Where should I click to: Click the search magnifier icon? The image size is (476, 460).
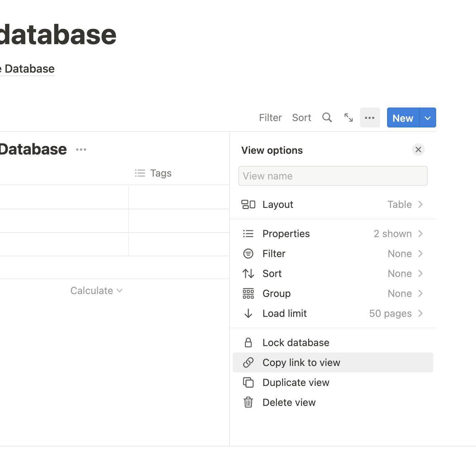(x=327, y=117)
